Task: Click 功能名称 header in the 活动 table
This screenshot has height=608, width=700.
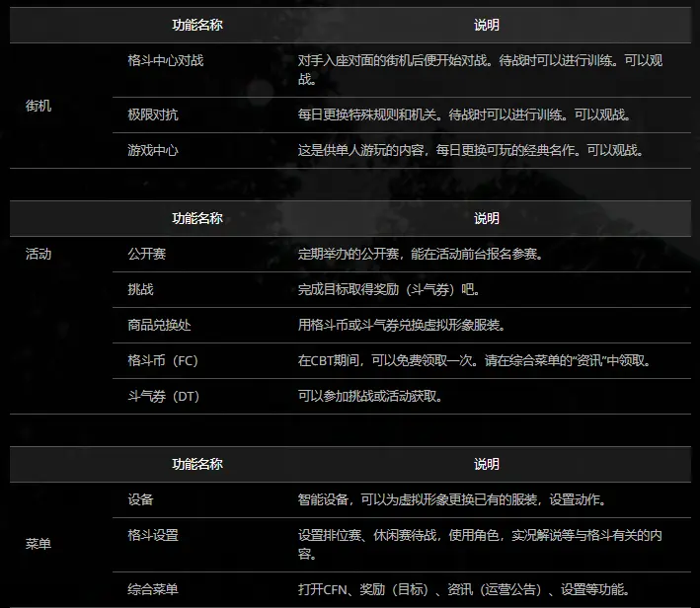Action: (x=197, y=219)
